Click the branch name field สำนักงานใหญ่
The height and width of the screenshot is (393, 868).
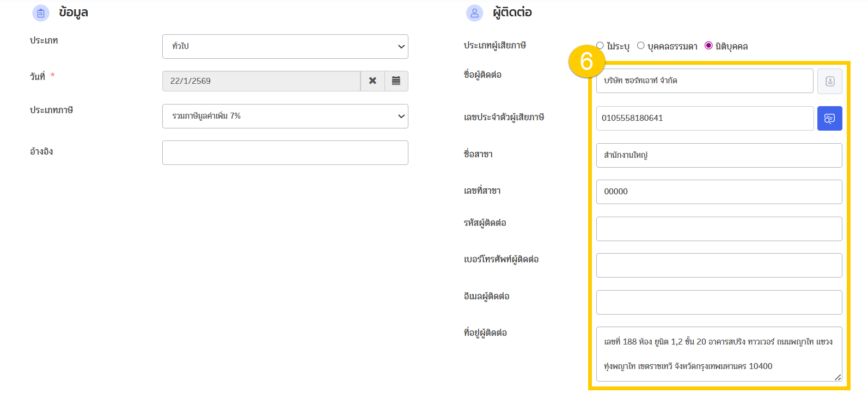click(x=719, y=156)
